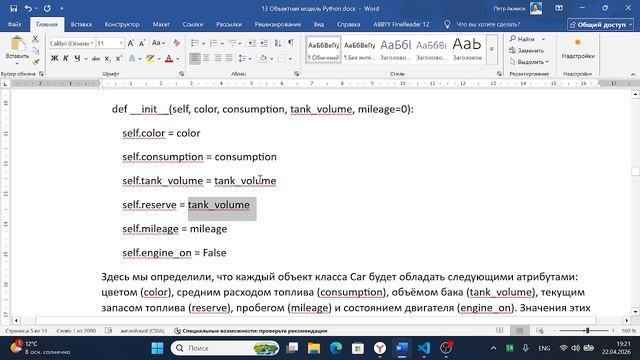The height and width of the screenshot is (360, 640).
Task: Adjust the zoom slider handle
Action: click(588, 331)
